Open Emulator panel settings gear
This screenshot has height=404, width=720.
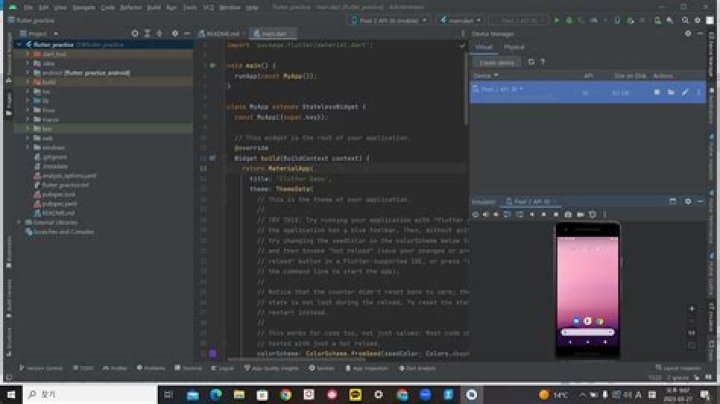tap(688, 202)
